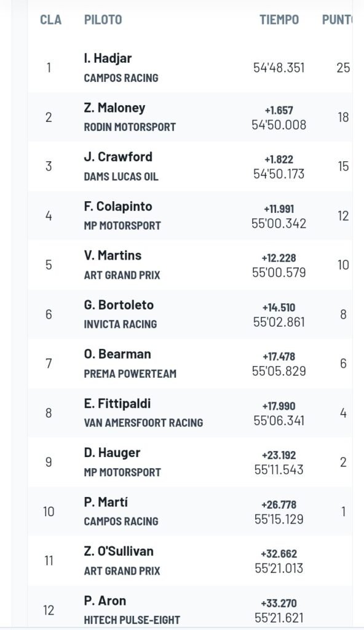Click the HITECH PULSE-EIGHT team label

pos(132,620)
